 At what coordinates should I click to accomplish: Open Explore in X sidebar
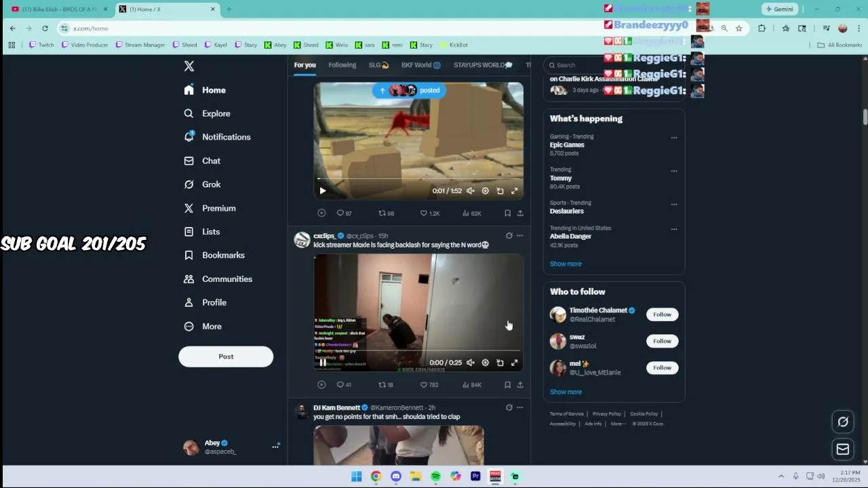coord(207,113)
